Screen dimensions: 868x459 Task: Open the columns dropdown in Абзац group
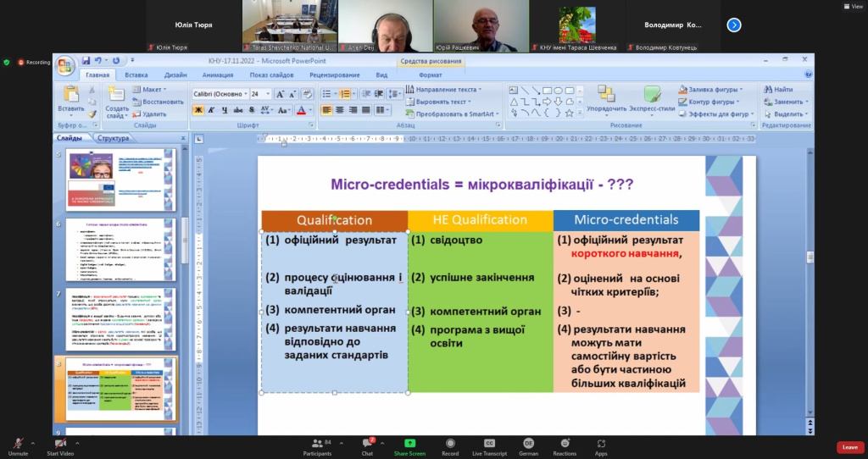(x=382, y=110)
